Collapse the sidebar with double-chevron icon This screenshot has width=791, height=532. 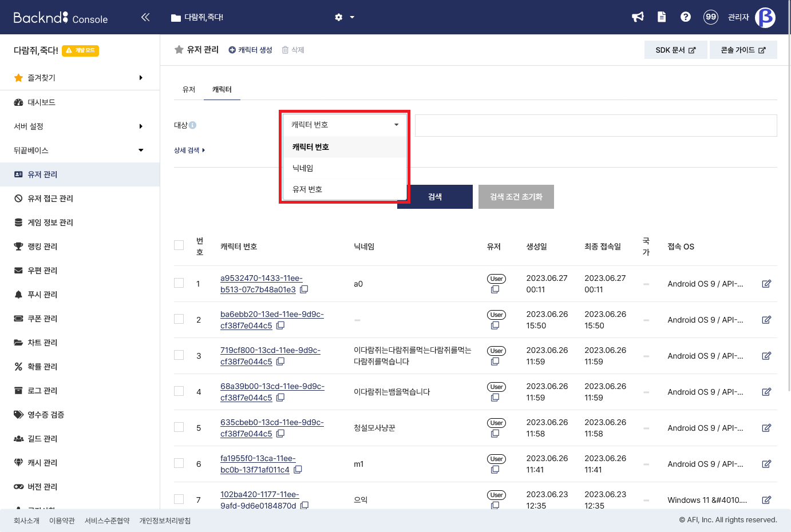[x=145, y=17]
